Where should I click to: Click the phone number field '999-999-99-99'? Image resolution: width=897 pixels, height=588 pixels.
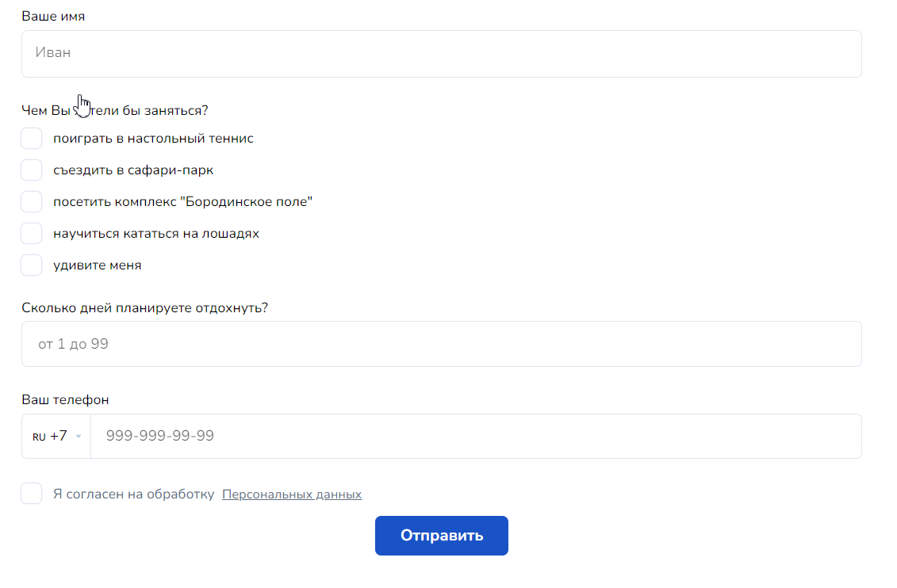[476, 436]
